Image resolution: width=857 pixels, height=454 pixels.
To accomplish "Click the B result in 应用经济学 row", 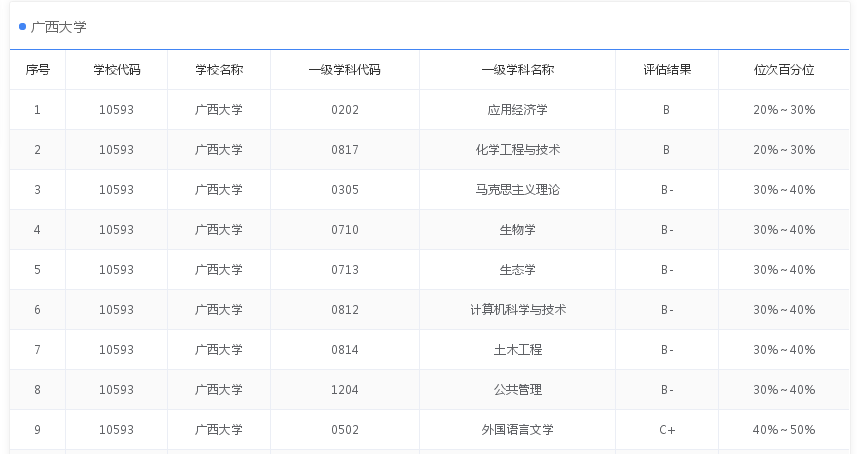I will click(666, 110).
